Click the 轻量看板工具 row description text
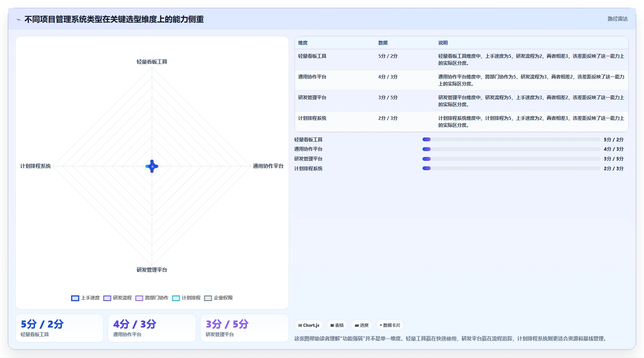 pyautogui.click(x=531, y=60)
